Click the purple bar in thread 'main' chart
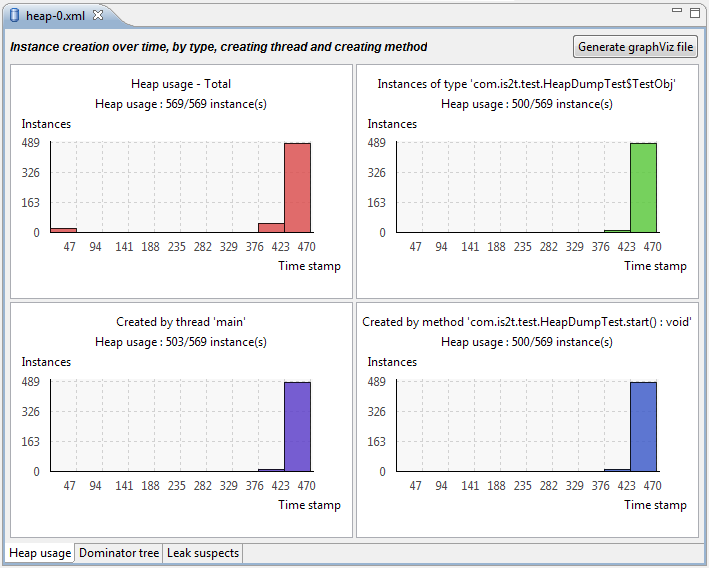Image resolution: width=709 pixels, height=568 pixels. click(x=297, y=427)
